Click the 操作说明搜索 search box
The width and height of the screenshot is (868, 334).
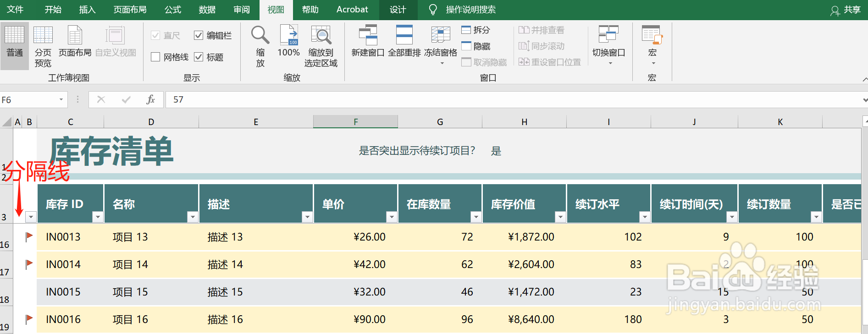click(470, 10)
